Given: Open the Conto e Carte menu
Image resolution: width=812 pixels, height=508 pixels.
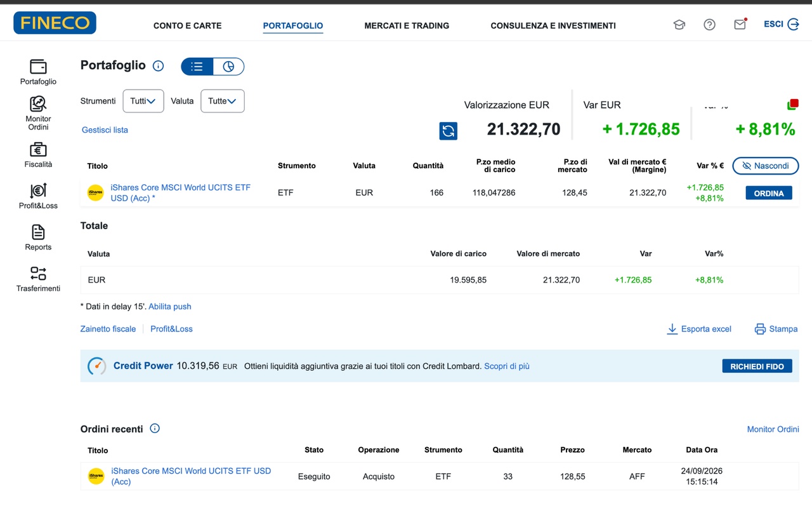Looking at the screenshot, I should (188, 26).
